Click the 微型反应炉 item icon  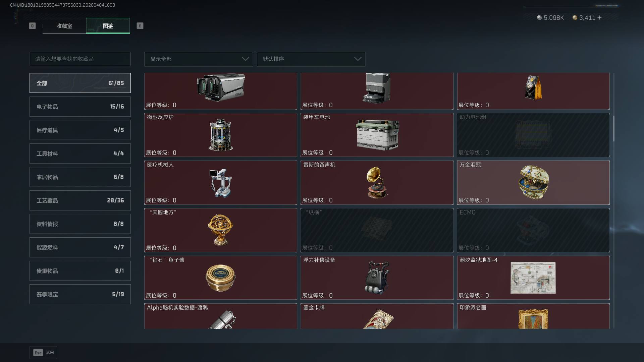[220, 135]
